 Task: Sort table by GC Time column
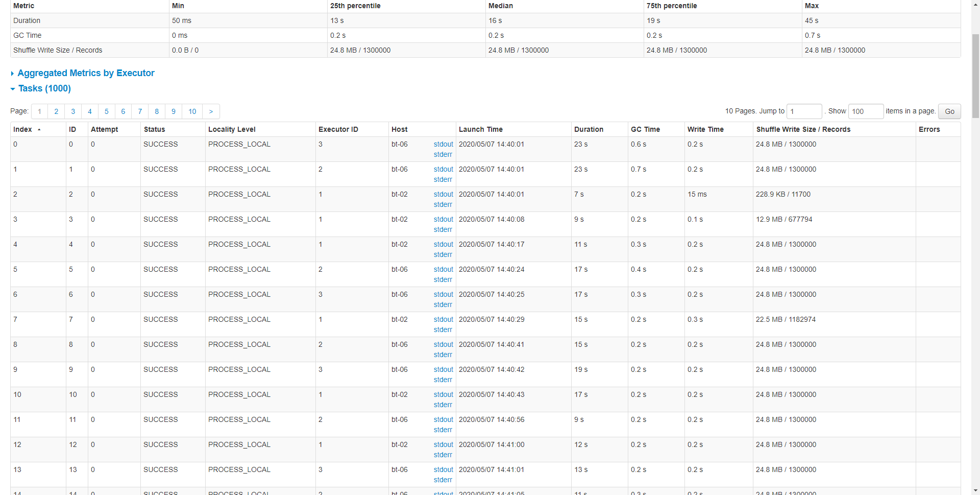pos(645,130)
